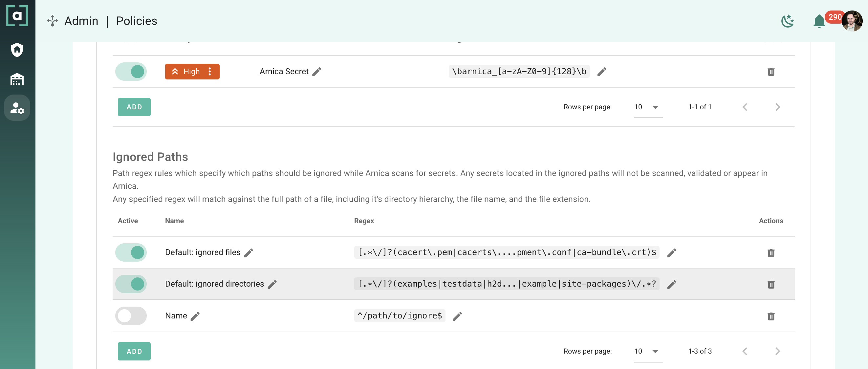Viewport: 868px width, 369px height.
Task: Open the organization building sidebar icon
Action: (17, 79)
